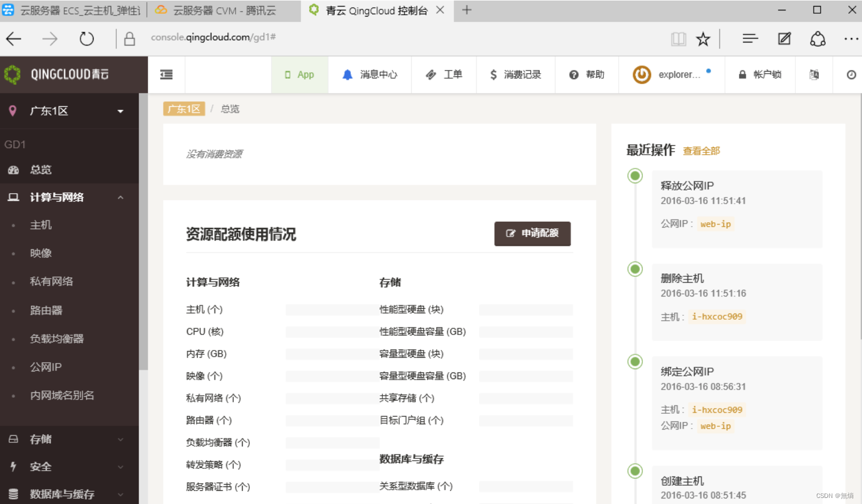Click the green timeline dot for 绑定公网IP
Image resolution: width=862 pixels, height=504 pixels.
click(x=635, y=361)
